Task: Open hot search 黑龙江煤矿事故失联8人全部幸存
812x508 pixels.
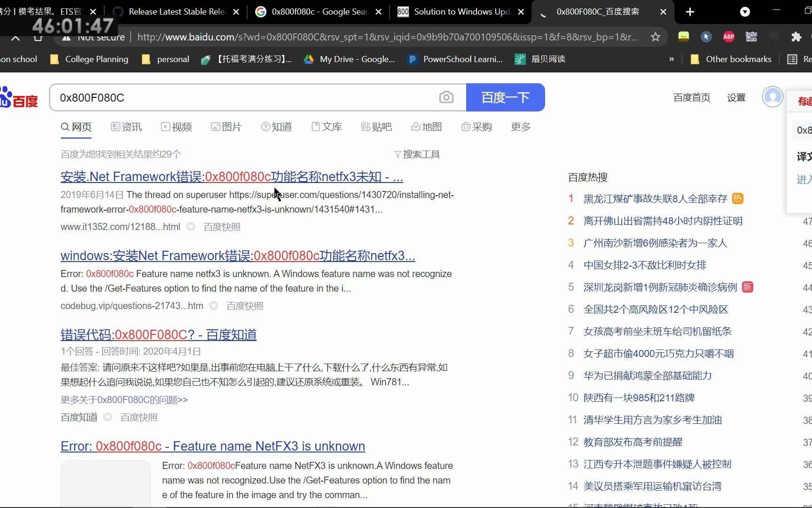Action: pyautogui.click(x=655, y=198)
